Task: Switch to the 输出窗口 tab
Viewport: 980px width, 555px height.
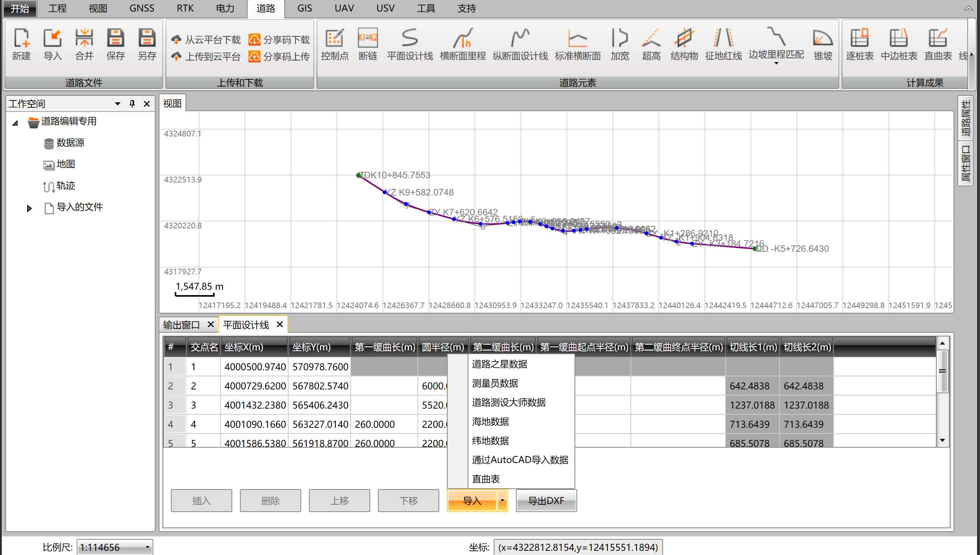Action: pos(181,325)
